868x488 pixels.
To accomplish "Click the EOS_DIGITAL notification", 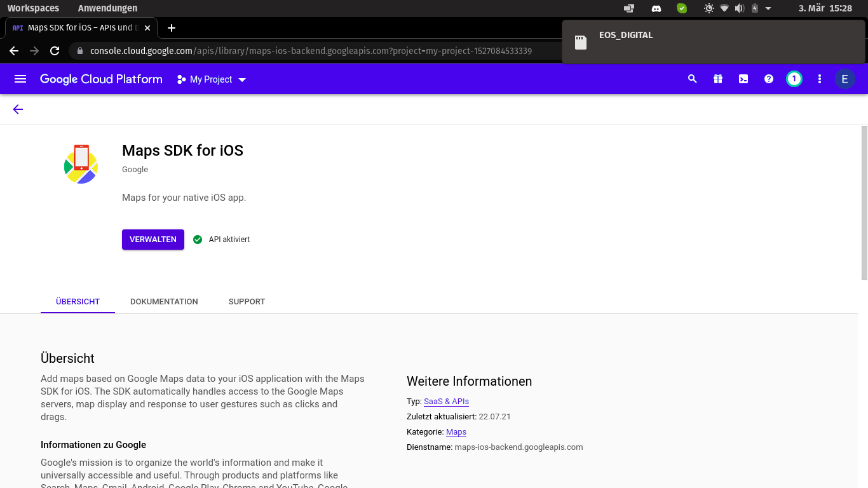I will coord(714,42).
